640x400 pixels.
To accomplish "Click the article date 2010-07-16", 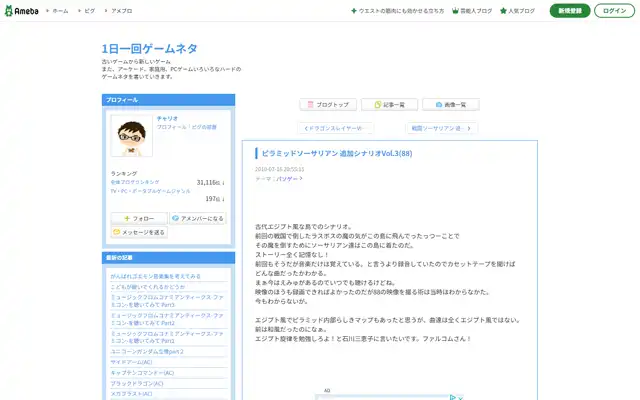I will [280, 169].
